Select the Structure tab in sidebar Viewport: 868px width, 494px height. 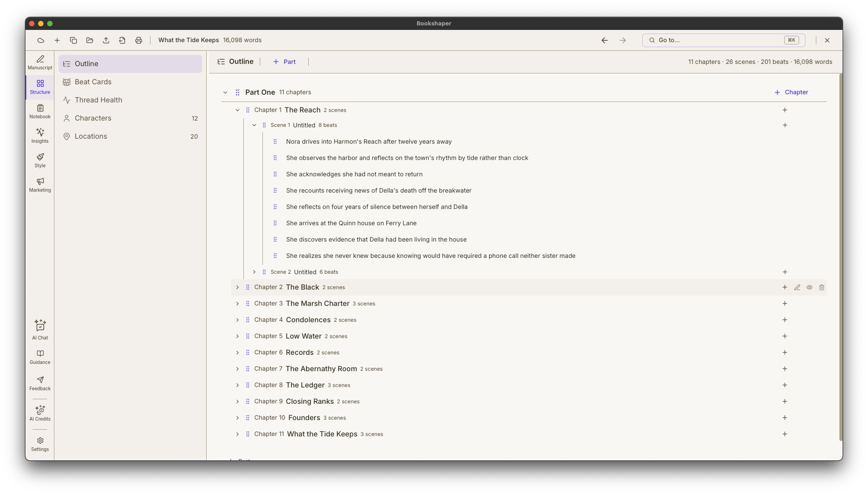coord(40,87)
